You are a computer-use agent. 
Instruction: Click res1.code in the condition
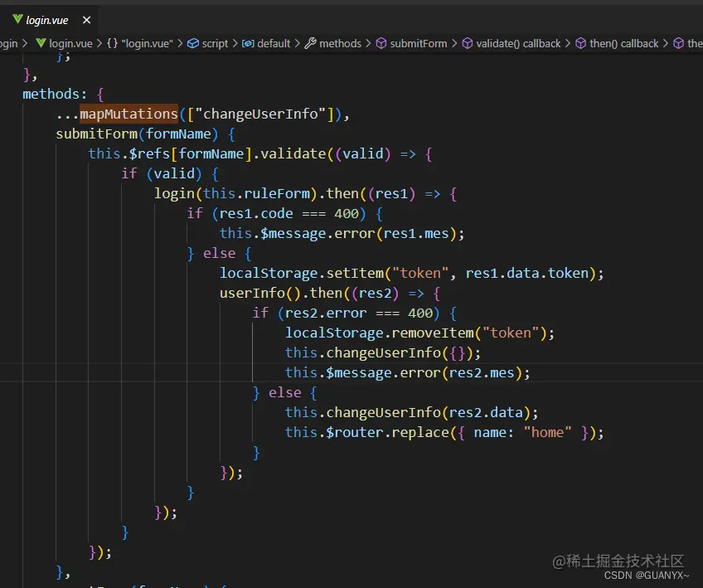[x=256, y=213]
